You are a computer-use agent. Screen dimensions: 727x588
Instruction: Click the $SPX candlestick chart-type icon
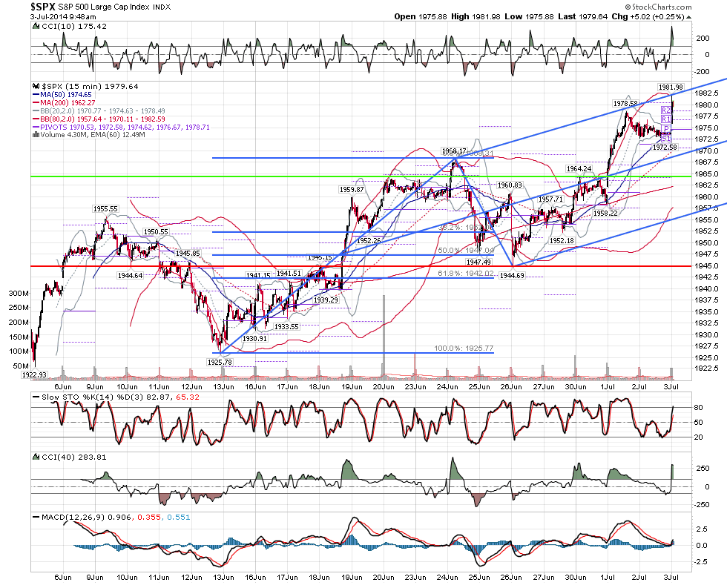[x=36, y=87]
